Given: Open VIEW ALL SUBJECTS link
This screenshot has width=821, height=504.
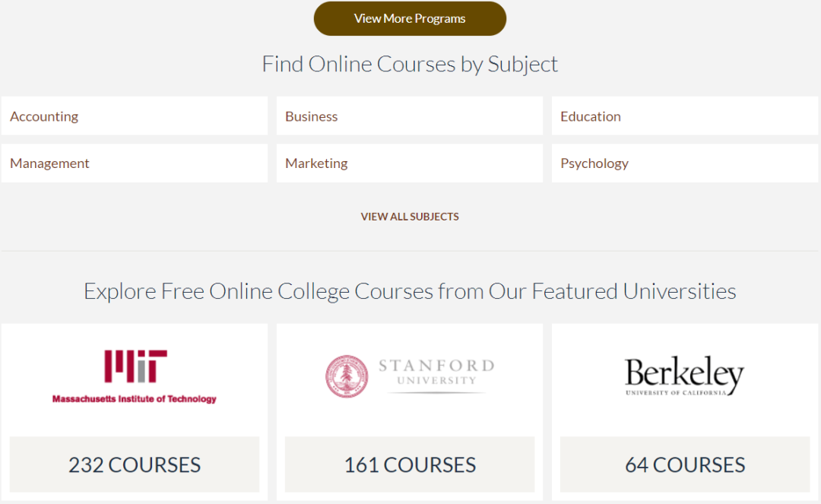Looking at the screenshot, I should pyautogui.click(x=410, y=217).
